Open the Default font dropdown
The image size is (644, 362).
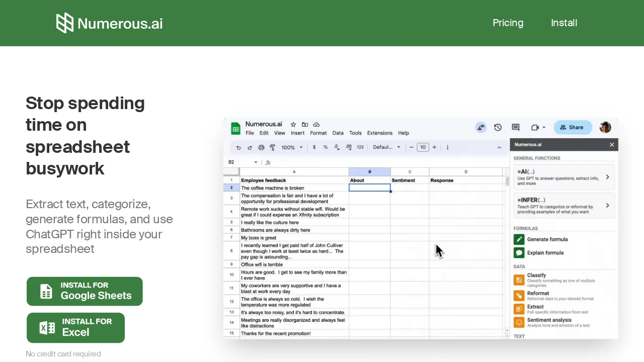[x=386, y=147]
